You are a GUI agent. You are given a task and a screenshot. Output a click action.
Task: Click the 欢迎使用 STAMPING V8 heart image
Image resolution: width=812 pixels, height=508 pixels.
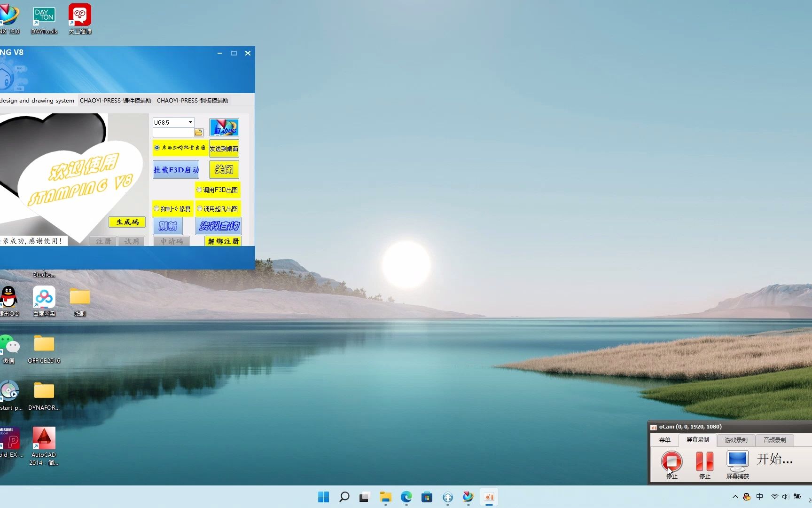tap(75, 179)
